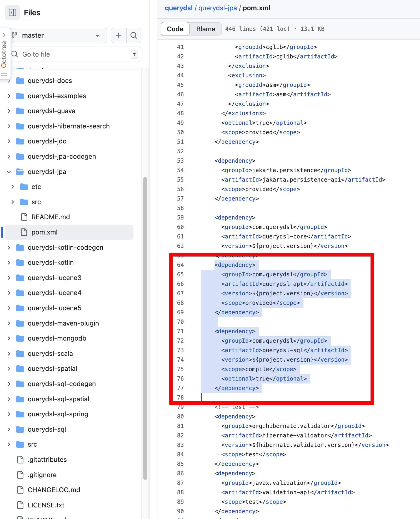Click line number 64 in the code
Screen dimensions: 420x519
point(180,265)
